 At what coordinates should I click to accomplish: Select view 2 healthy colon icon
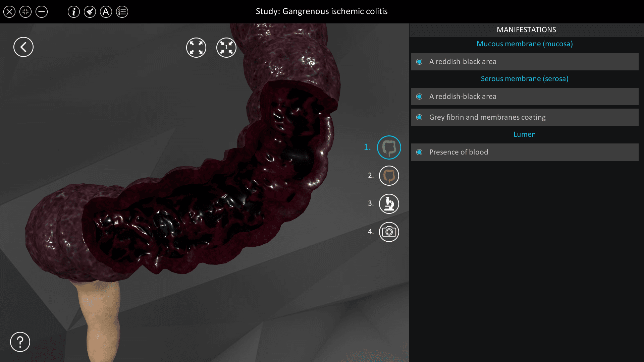(x=389, y=176)
